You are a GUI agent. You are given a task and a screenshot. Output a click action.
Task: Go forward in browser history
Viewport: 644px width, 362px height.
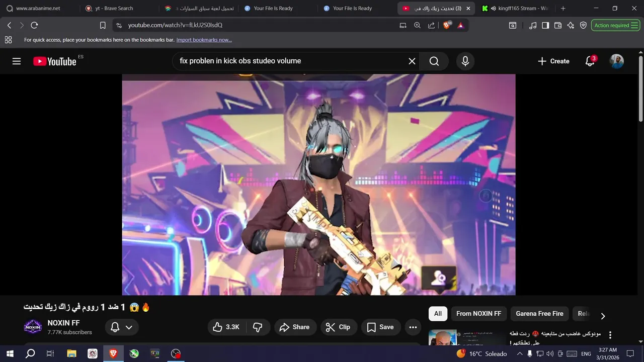click(22, 25)
